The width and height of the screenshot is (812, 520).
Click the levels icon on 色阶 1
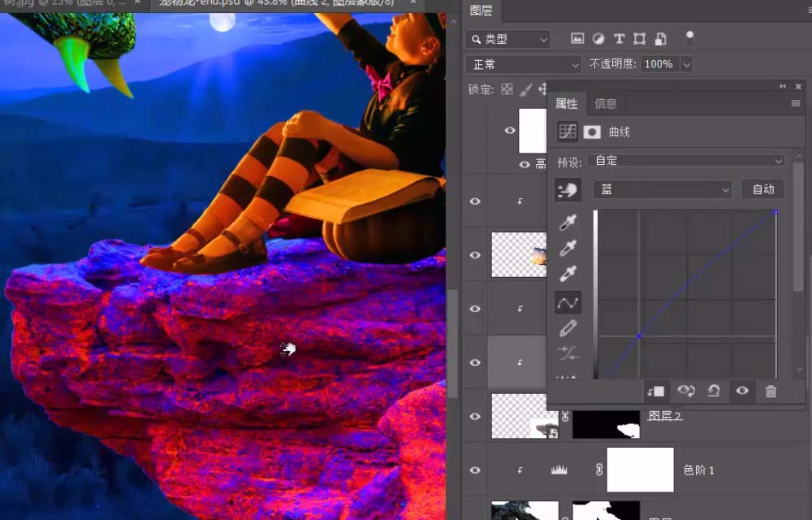tap(559, 470)
